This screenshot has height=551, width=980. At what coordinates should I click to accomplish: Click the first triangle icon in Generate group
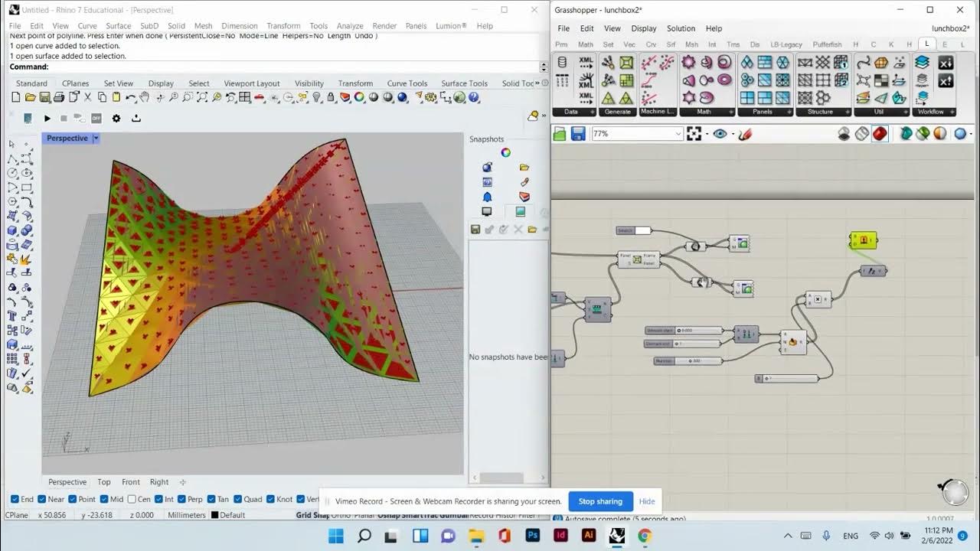pos(609,98)
